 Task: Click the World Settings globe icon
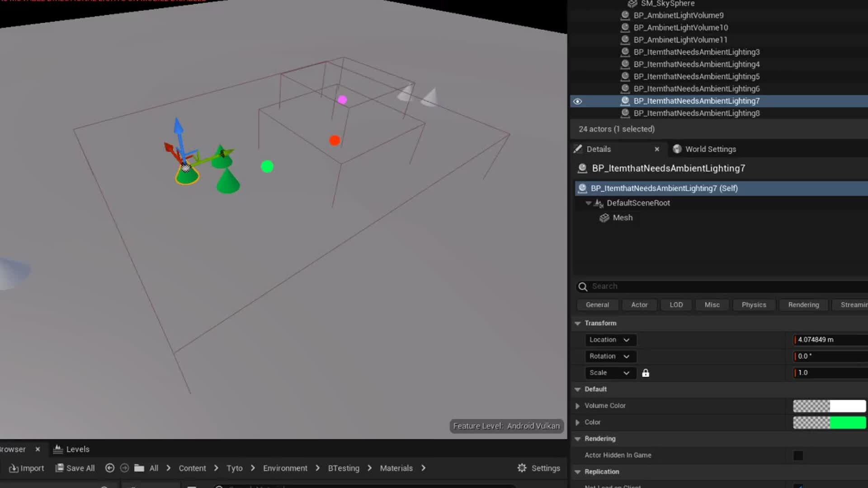[677, 149]
